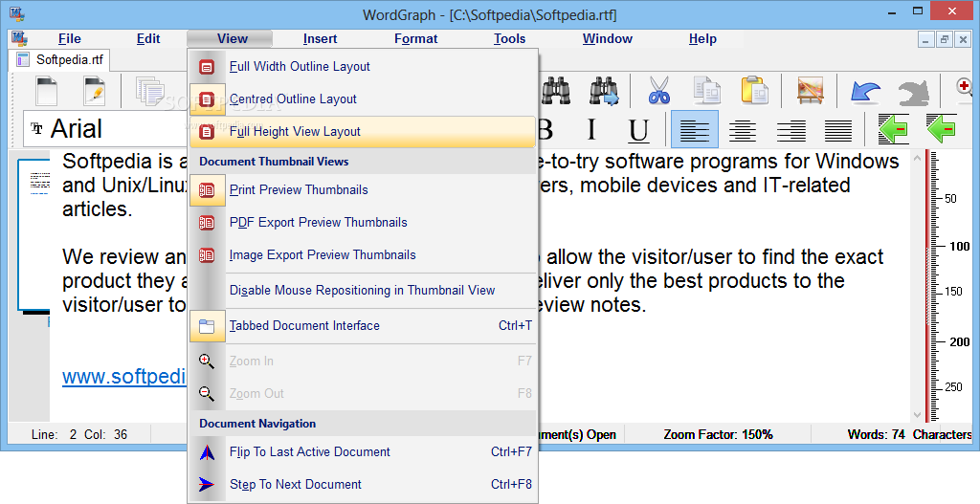
Task: Click the Find binoculars icon
Action: tap(556, 91)
